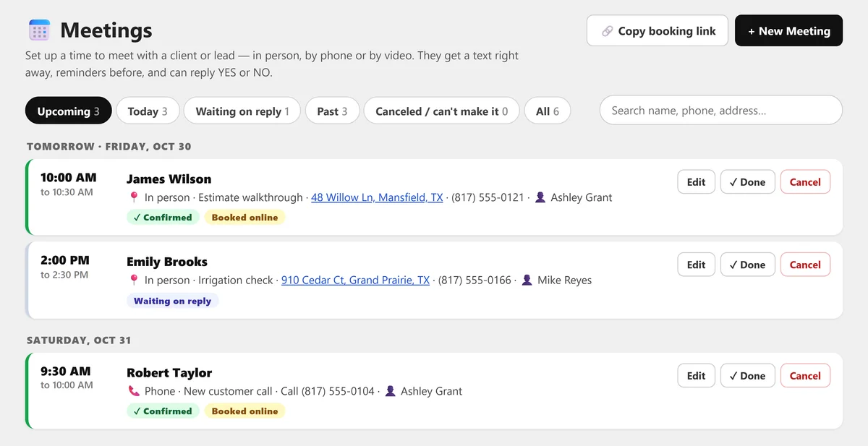This screenshot has width=868, height=446.
Task: Click the to 2:30 PM end time
Action: pos(64,275)
